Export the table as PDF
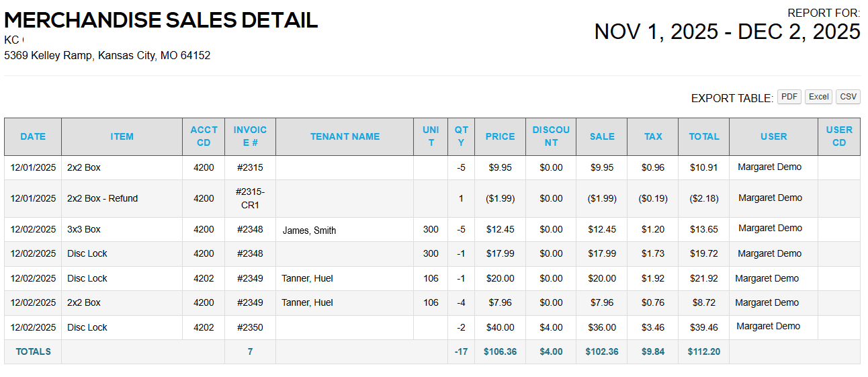Screen dimensions: 868x377 [789, 97]
